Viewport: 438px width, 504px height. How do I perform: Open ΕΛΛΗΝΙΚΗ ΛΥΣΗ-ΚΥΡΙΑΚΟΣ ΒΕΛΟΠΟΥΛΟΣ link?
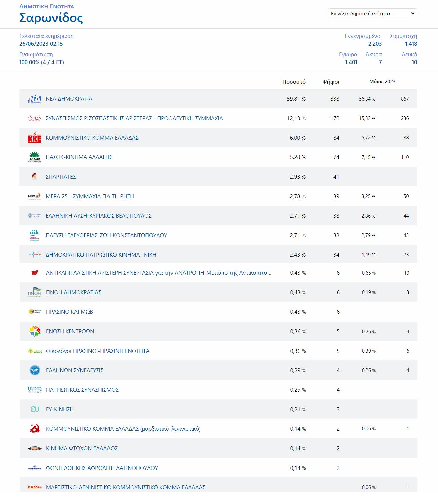tap(98, 216)
